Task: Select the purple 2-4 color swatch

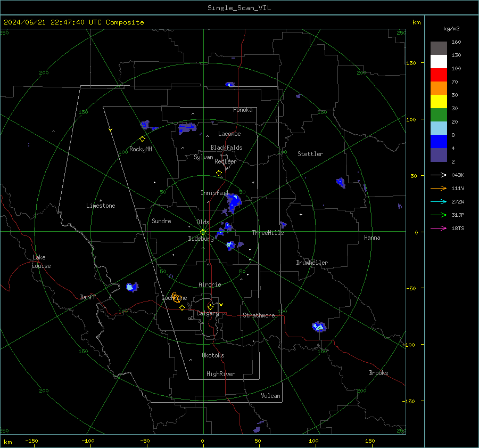Action: click(439, 154)
